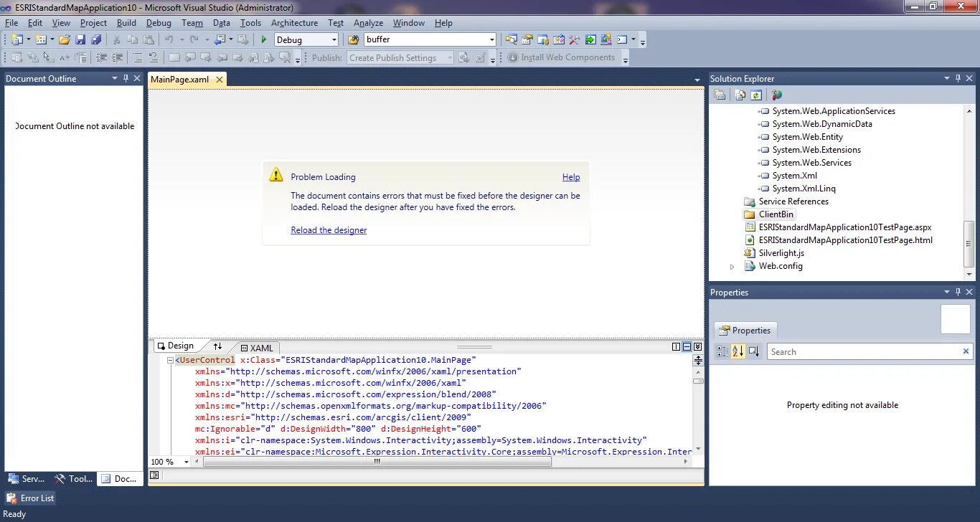Open the Toolbox bottom tab
The height and width of the screenshot is (522, 980).
pyautogui.click(x=73, y=479)
